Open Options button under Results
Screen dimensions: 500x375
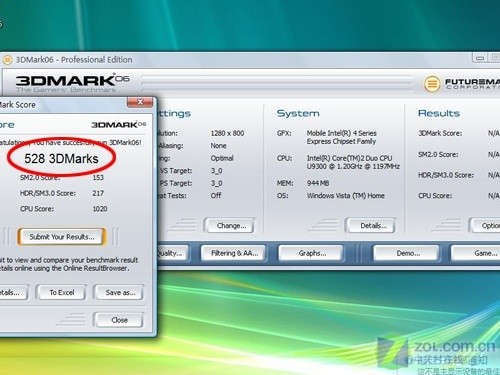point(485,226)
